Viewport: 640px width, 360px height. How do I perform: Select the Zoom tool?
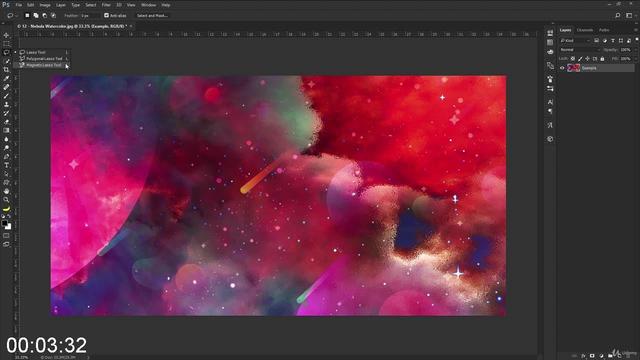click(x=6, y=200)
